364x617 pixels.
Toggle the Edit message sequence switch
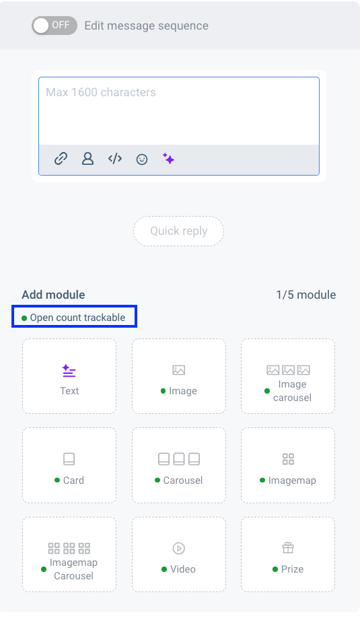[x=54, y=26]
